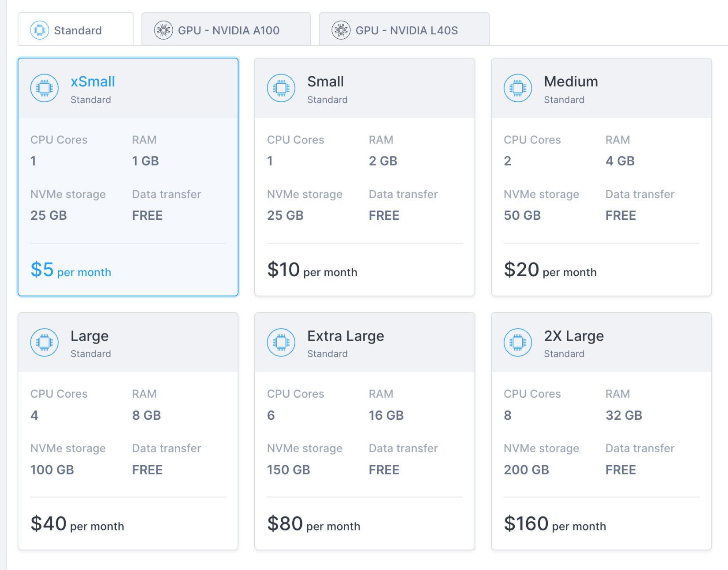Click the 2X Large plan chip icon
The height and width of the screenshot is (570, 728).
[x=518, y=342]
